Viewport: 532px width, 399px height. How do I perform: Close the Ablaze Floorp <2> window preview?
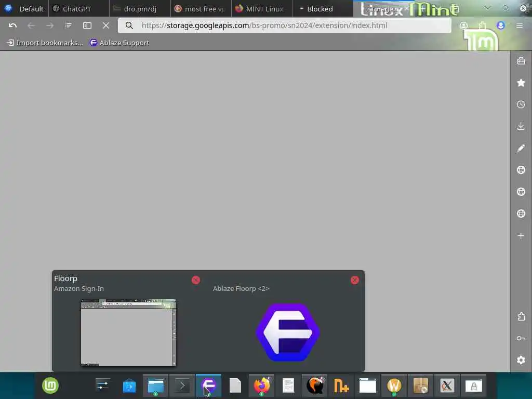(354, 280)
